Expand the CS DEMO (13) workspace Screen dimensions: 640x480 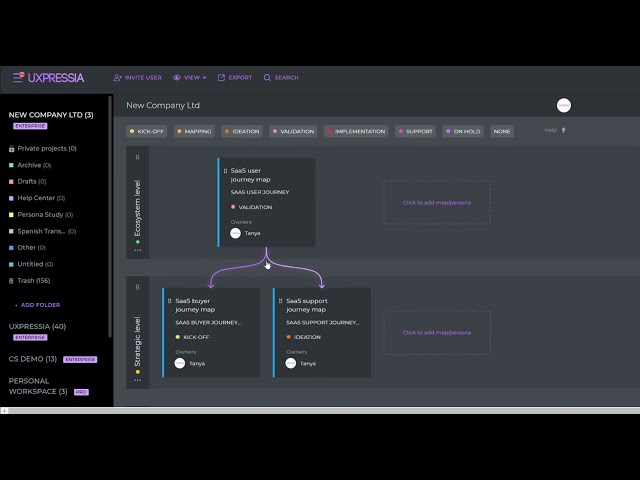[33, 359]
